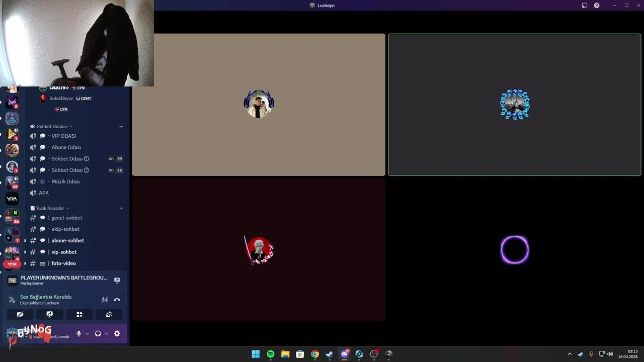Start screen share from voice panel buttons
The height and width of the screenshot is (362, 644).
50,314
